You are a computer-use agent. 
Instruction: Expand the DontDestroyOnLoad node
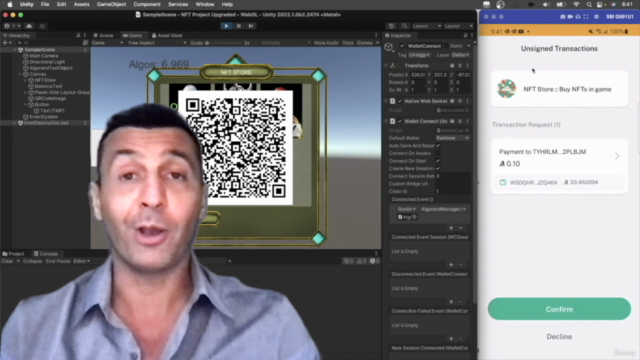click(15, 123)
